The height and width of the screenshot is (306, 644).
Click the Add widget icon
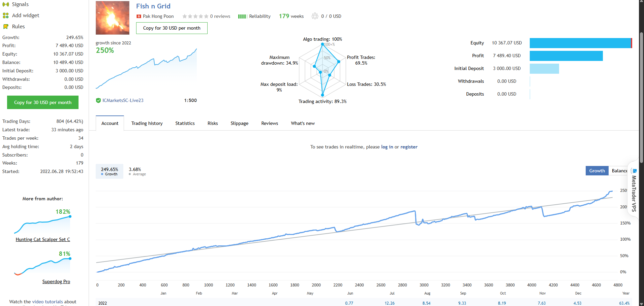tap(6, 15)
